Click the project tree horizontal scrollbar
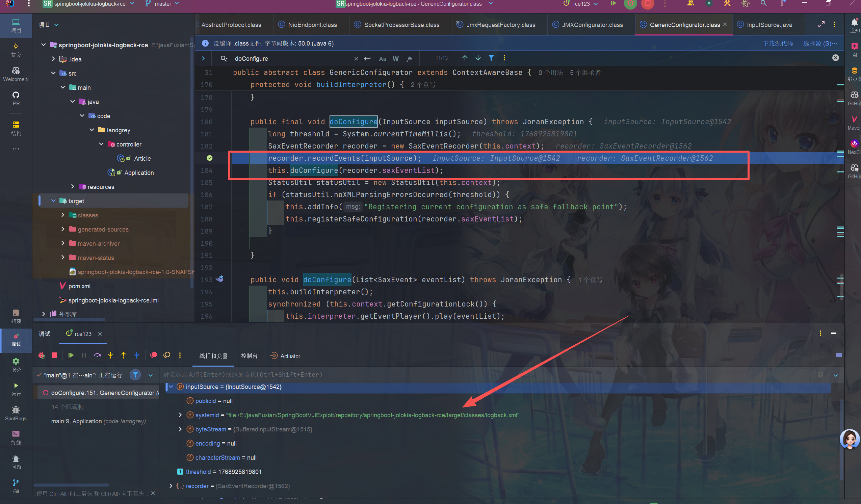 (x=69, y=320)
